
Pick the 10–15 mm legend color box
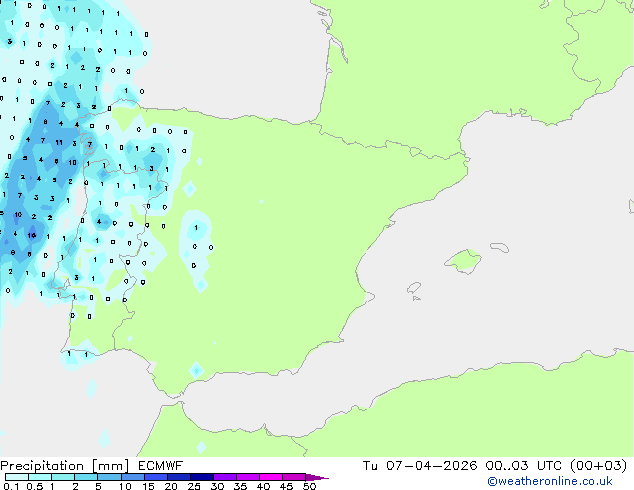132,477
